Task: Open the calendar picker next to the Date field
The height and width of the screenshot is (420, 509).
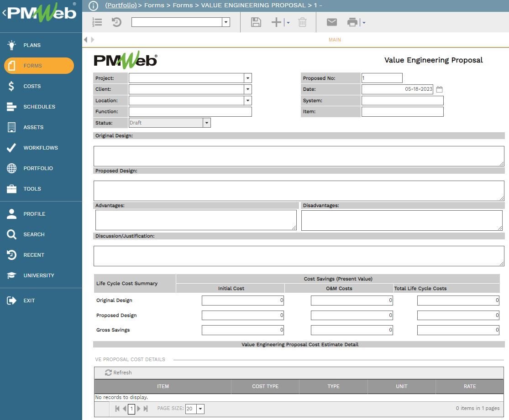Action: (439, 89)
